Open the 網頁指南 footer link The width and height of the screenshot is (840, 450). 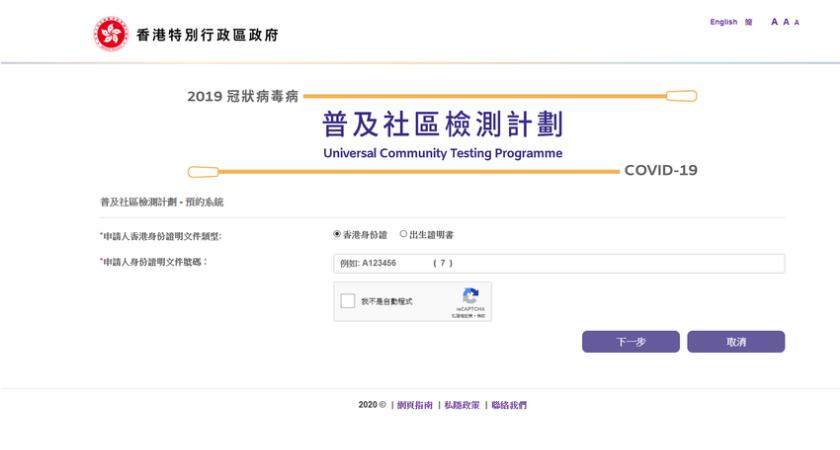click(415, 405)
